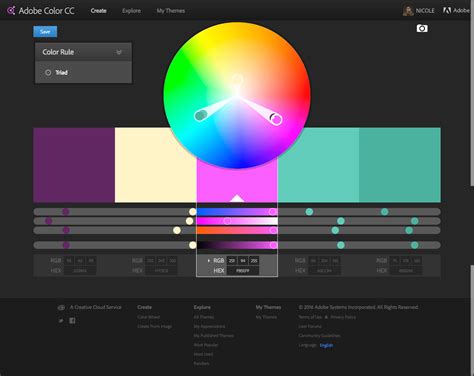Open the My Themes tab in the header
The image size is (474, 376).
[171, 11]
